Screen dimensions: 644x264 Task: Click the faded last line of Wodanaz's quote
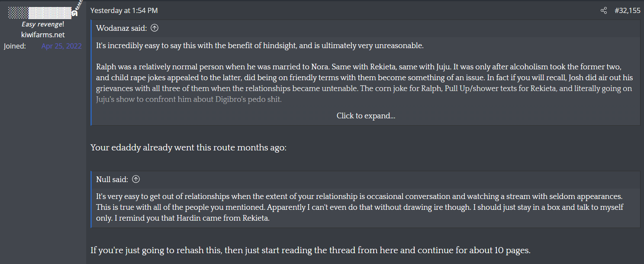(x=189, y=99)
